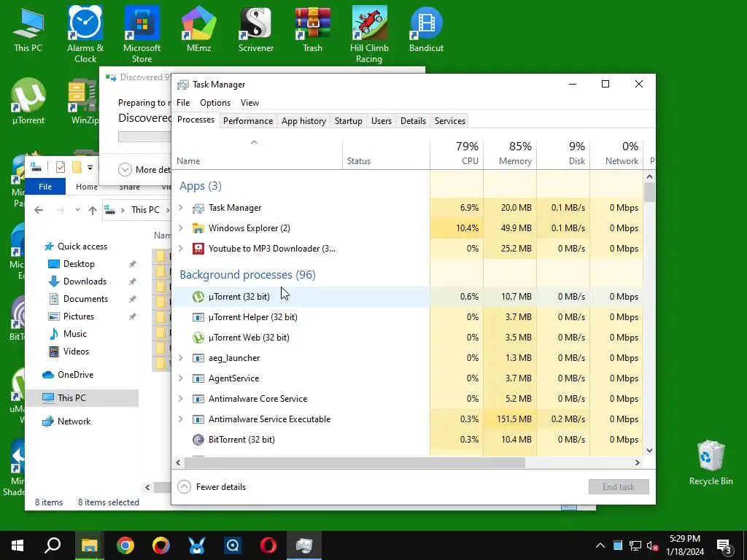Go back in File Explorer

[x=39, y=210]
